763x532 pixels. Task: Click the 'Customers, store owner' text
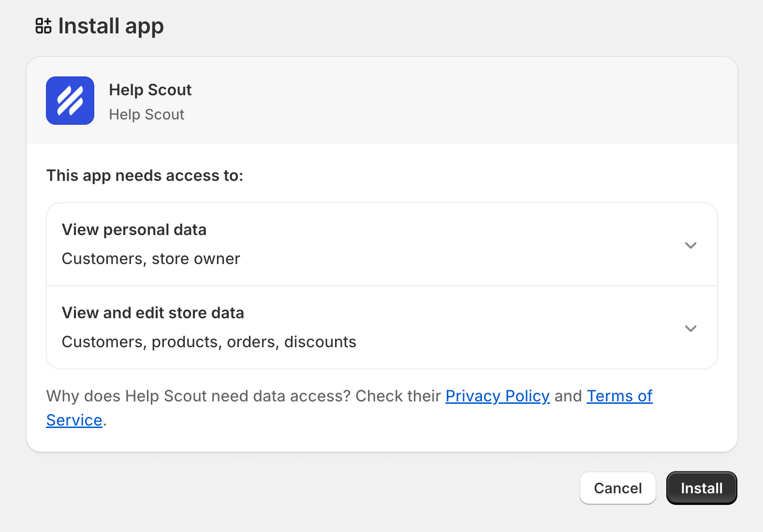pos(151,259)
